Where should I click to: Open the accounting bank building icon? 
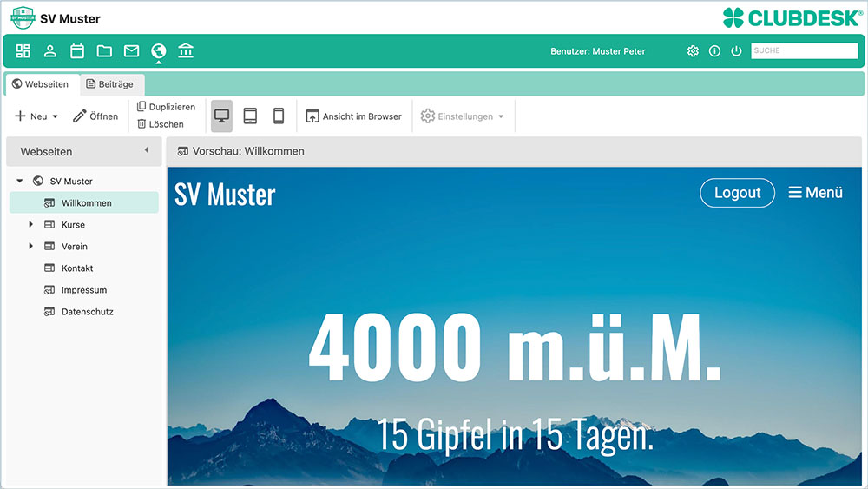[x=186, y=51]
